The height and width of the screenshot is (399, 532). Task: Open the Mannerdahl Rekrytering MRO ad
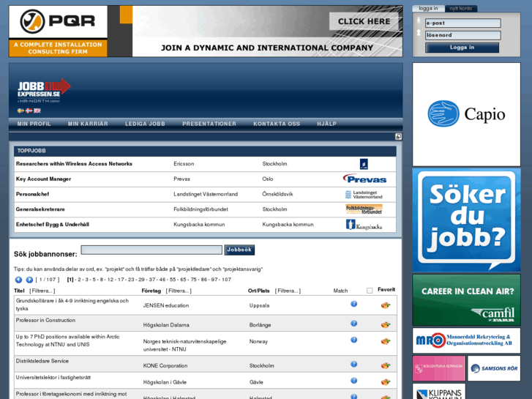(x=467, y=340)
